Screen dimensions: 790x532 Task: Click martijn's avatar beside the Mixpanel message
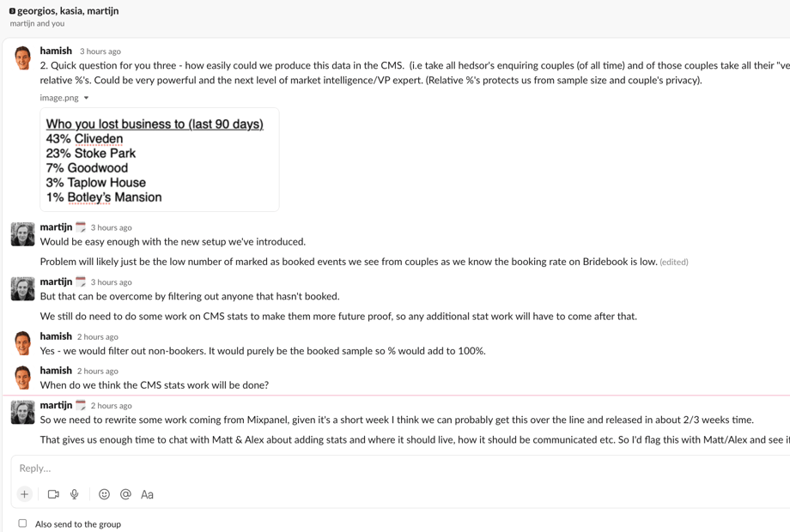(22, 412)
